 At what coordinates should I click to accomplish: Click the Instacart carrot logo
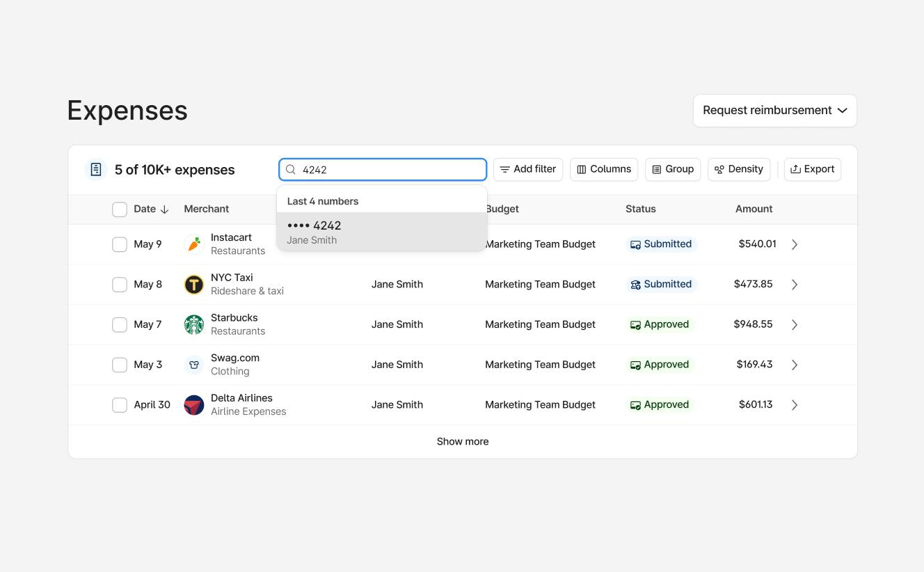[193, 244]
